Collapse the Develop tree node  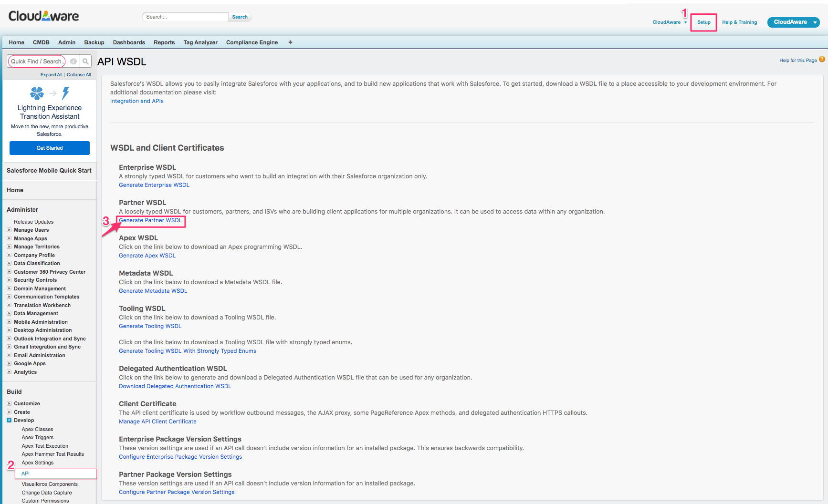tap(9, 420)
